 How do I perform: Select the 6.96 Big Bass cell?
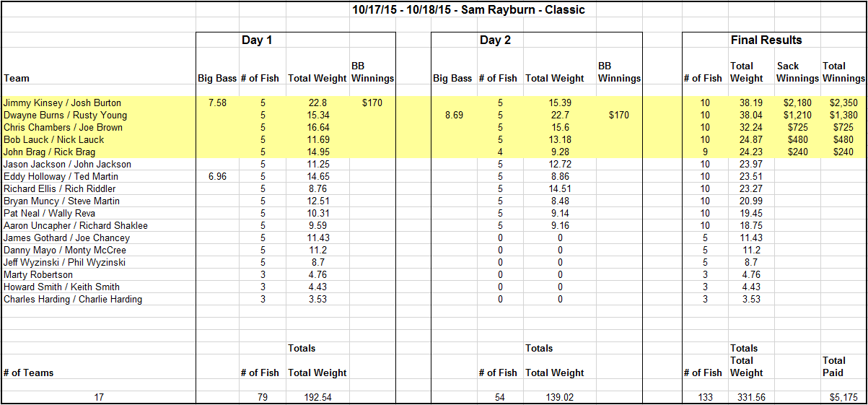[217, 177]
